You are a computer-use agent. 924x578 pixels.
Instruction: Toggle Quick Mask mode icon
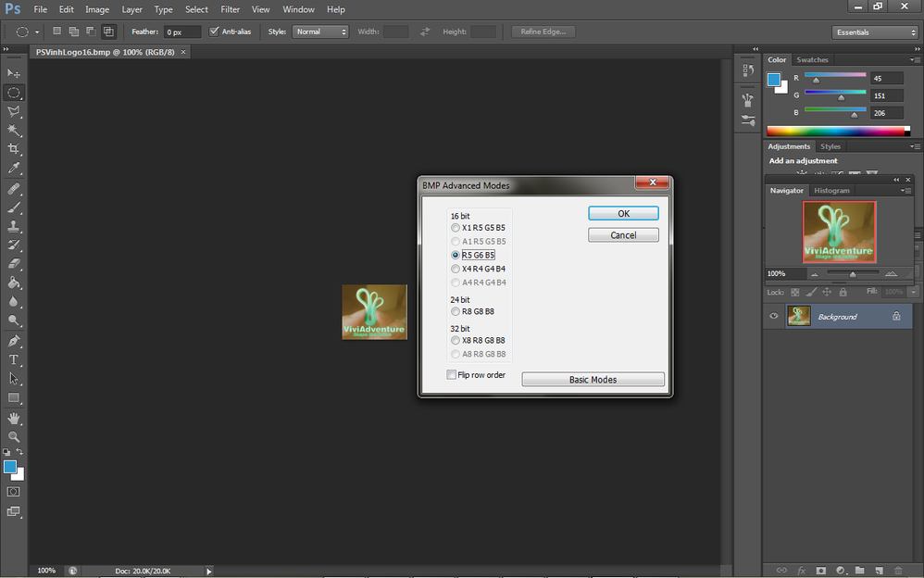click(14, 492)
